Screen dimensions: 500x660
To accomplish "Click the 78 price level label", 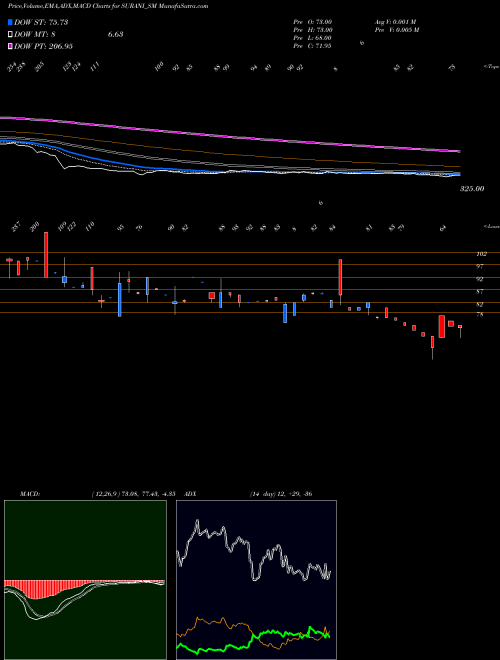I will 479,314.
